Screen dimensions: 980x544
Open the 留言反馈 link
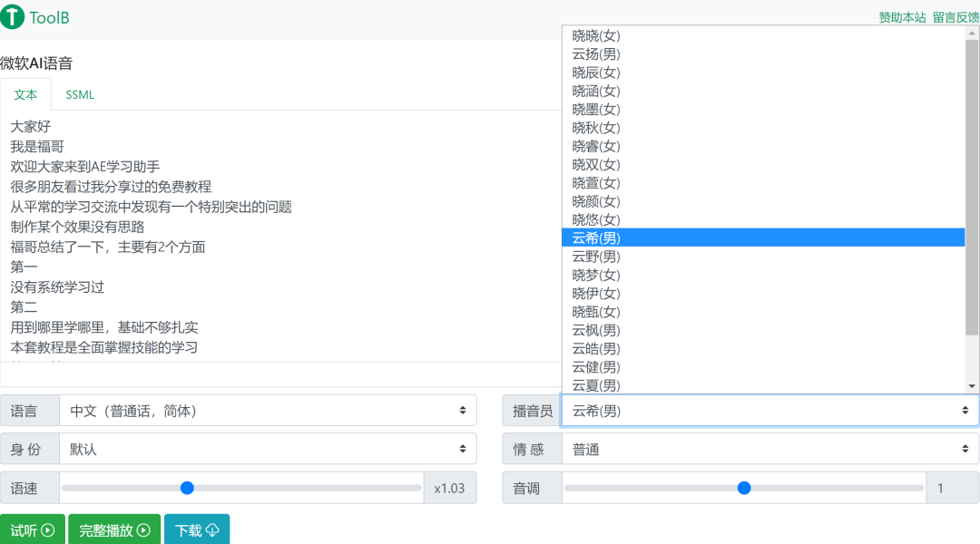pyautogui.click(x=955, y=17)
